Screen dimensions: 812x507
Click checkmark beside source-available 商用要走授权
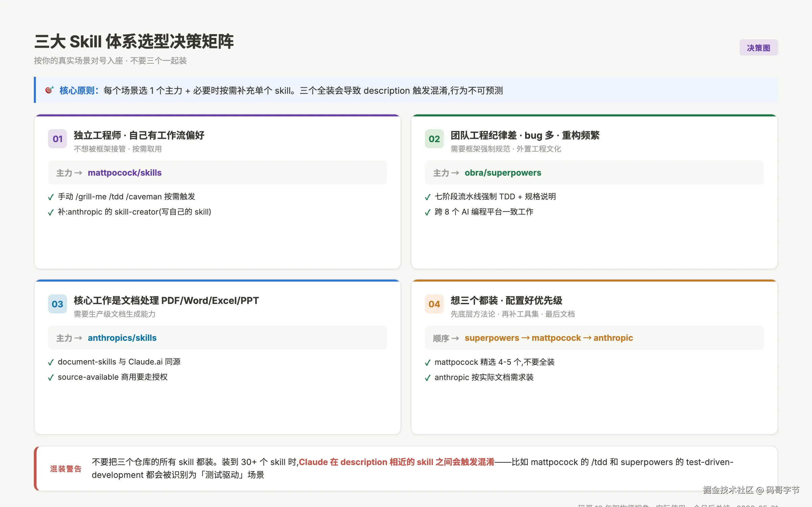click(x=51, y=377)
